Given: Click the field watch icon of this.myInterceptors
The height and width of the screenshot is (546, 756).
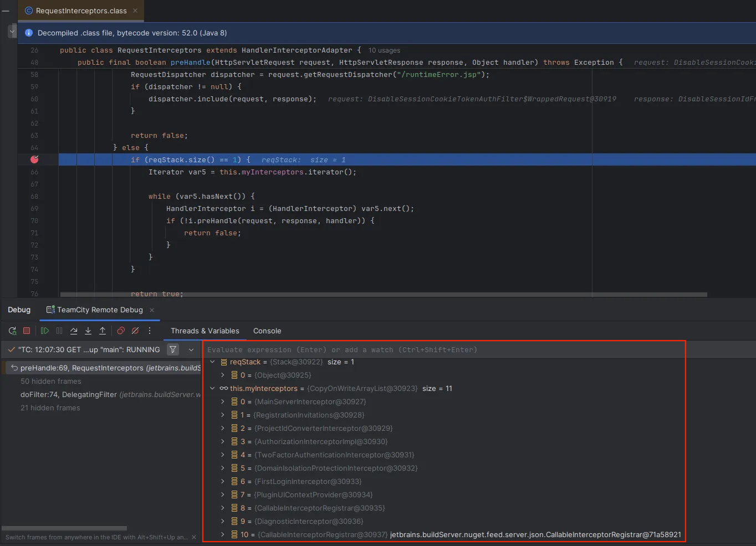Looking at the screenshot, I should click(x=224, y=388).
